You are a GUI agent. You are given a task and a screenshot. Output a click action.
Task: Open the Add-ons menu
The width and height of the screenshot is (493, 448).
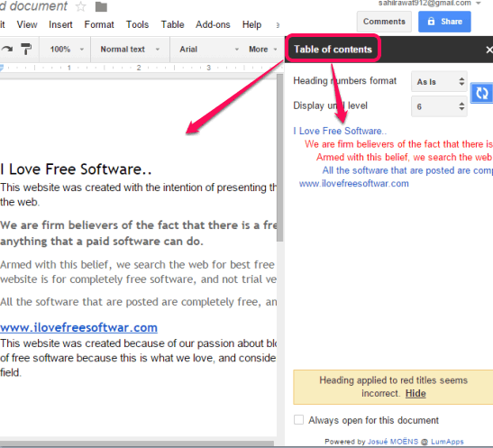point(213,24)
